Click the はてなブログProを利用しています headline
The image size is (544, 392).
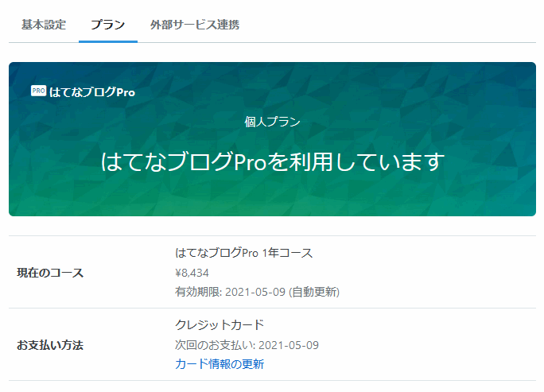(x=272, y=162)
